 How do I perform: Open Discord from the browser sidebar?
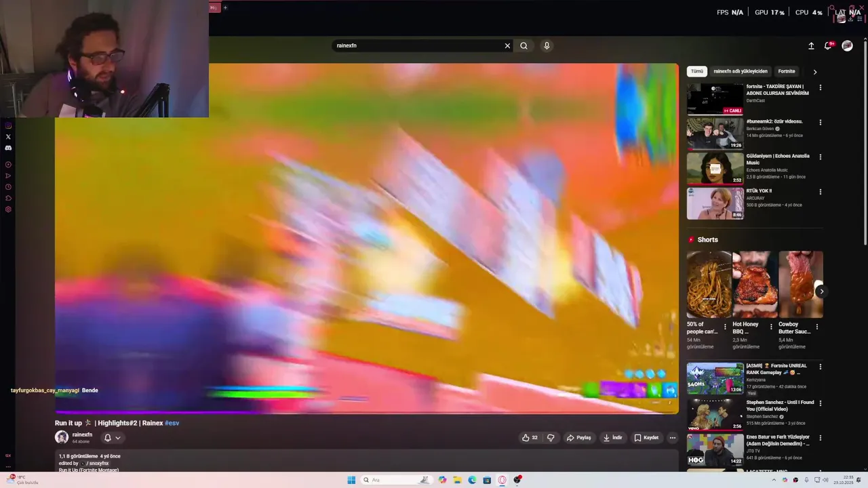(x=8, y=148)
